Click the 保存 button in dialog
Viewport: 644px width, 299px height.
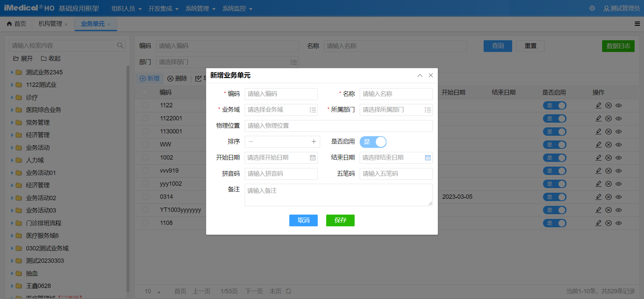pos(340,221)
